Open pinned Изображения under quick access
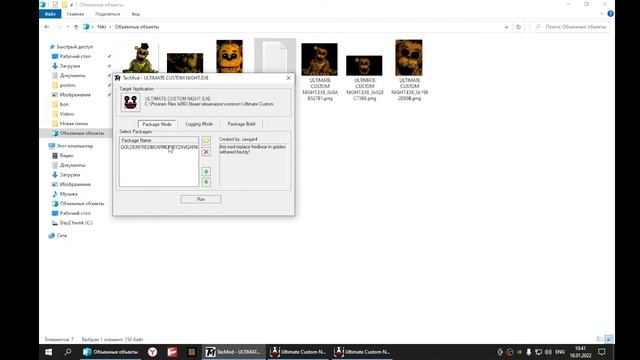Viewport: 640px width, 360px height. (x=75, y=95)
